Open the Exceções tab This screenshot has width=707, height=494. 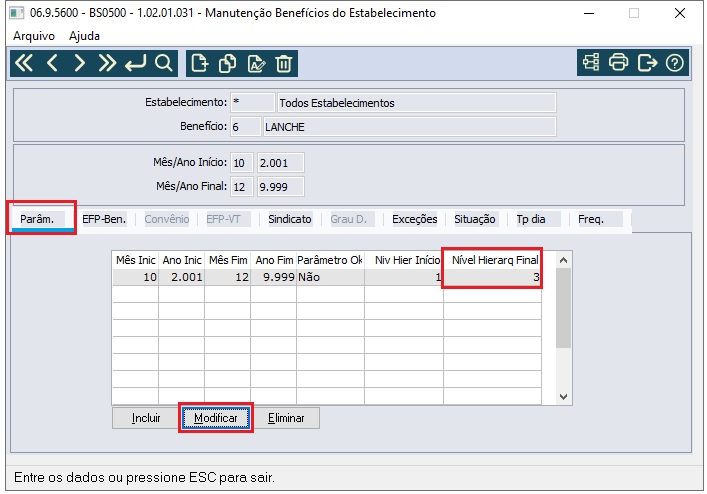click(x=414, y=219)
